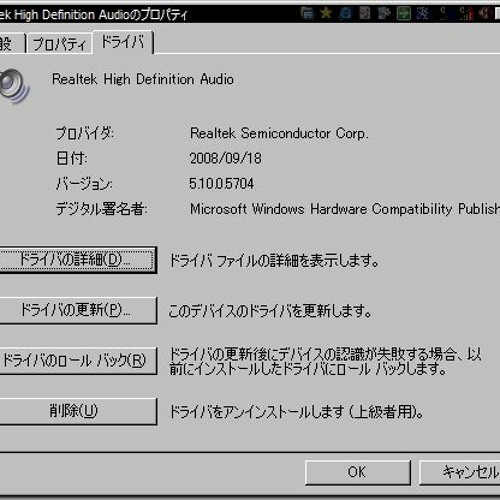Screen dimensions: 500x500
Task: Click description ドライバ ファイルの詳細を表示します。
Action: point(274,261)
